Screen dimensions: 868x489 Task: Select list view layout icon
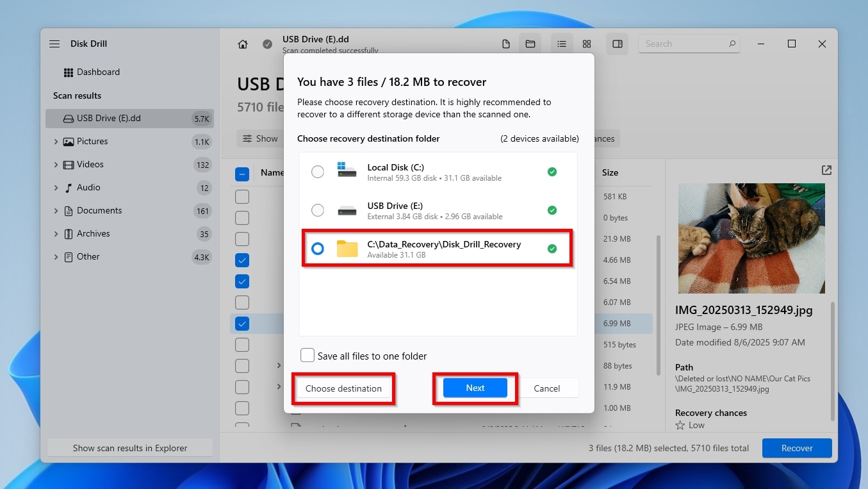click(562, 44)
